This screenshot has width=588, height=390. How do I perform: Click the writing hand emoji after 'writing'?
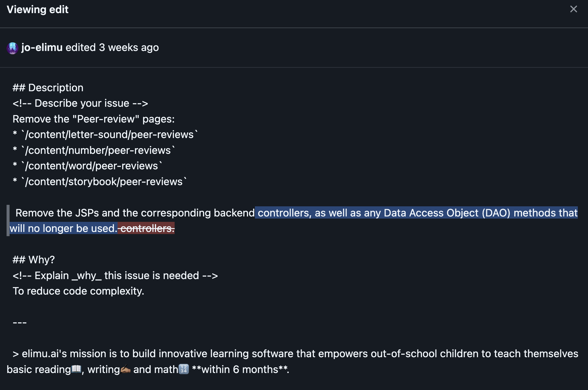[125, 369]
